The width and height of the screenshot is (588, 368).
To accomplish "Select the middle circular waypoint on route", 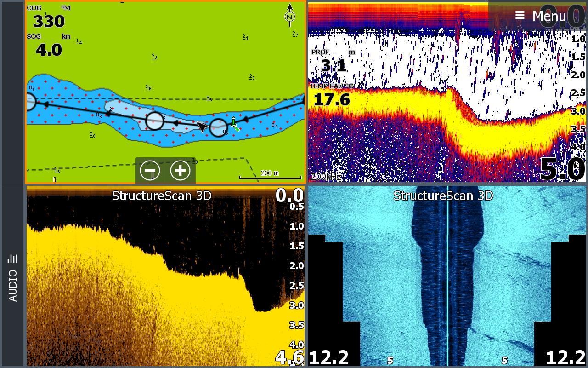I will coord(155,121).
